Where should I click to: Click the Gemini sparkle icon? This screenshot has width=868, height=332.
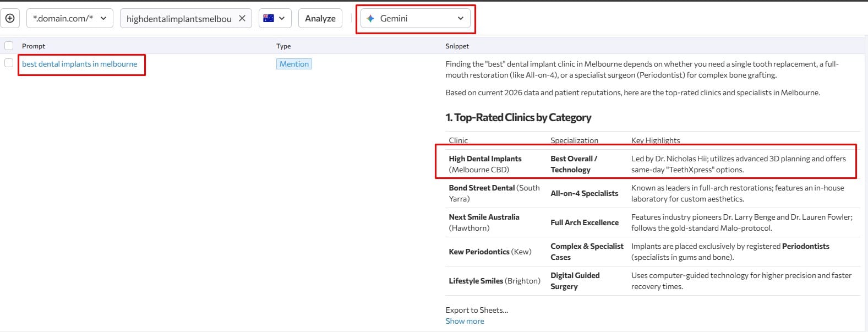pyautogui.click(x=370, y=18)
